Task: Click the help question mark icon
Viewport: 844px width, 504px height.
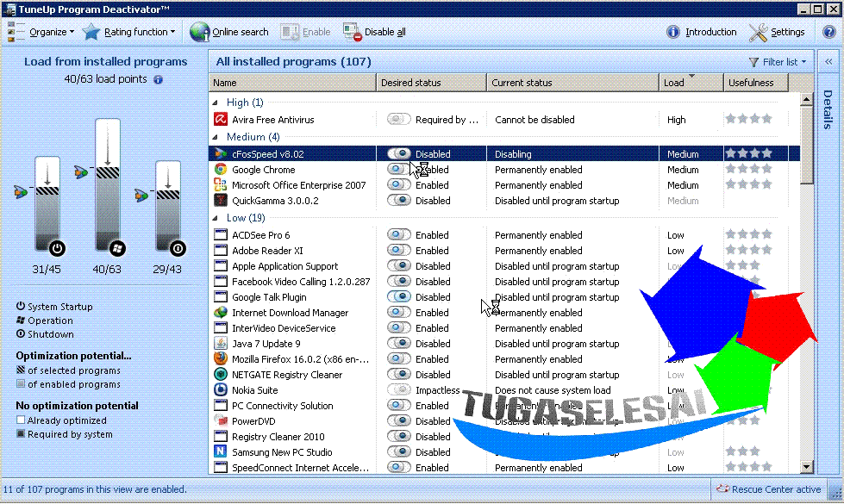Action: click(829, 32)
